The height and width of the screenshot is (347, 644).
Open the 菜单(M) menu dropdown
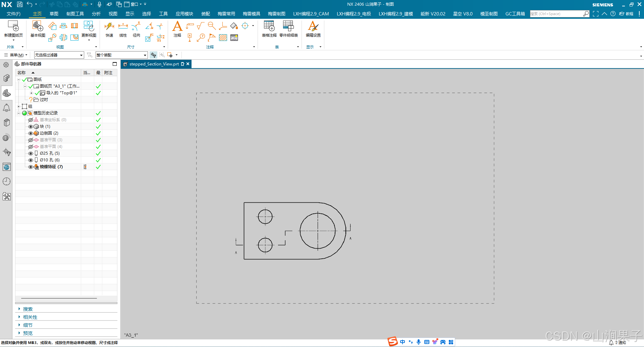pyautogui.click(x=16, y=55)
